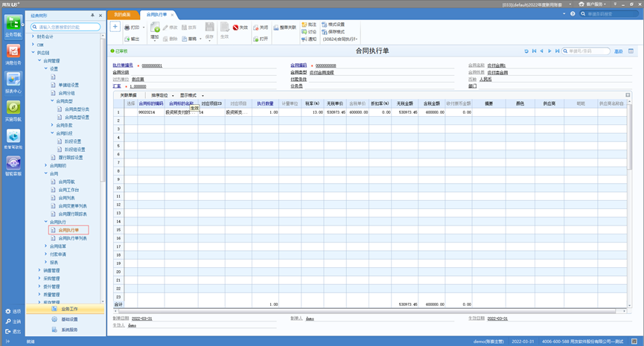Select grid row 1 header cell
Image resolution: width=644 pixels, height=346 pixels.
point(118,112)
